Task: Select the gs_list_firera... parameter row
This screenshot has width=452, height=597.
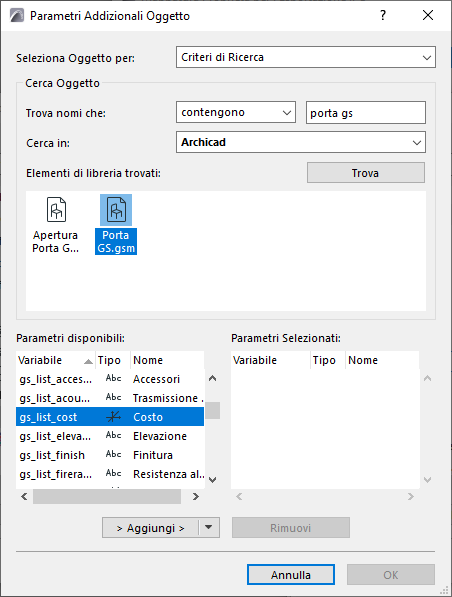Action: click(110, 474)
